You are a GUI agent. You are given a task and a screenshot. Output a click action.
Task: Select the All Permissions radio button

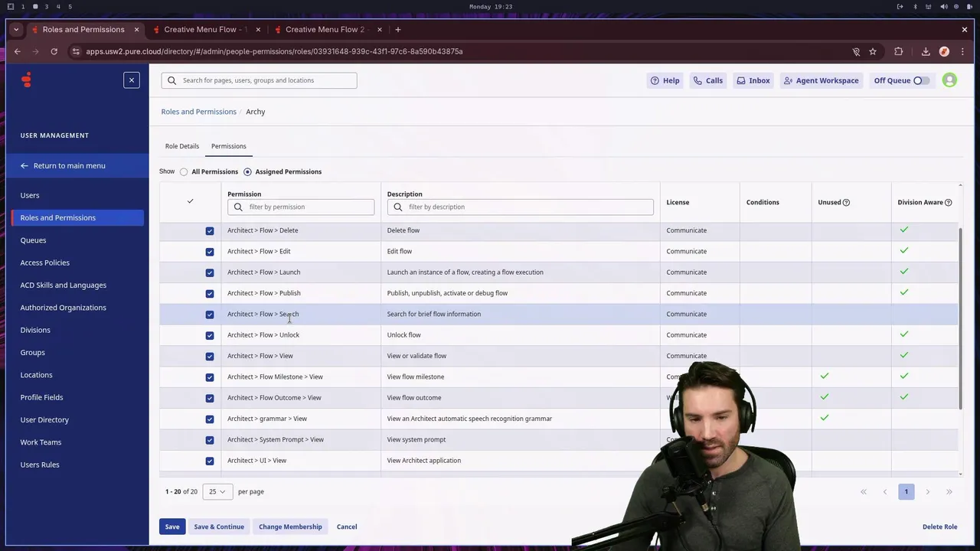click(x=184, y=171)
